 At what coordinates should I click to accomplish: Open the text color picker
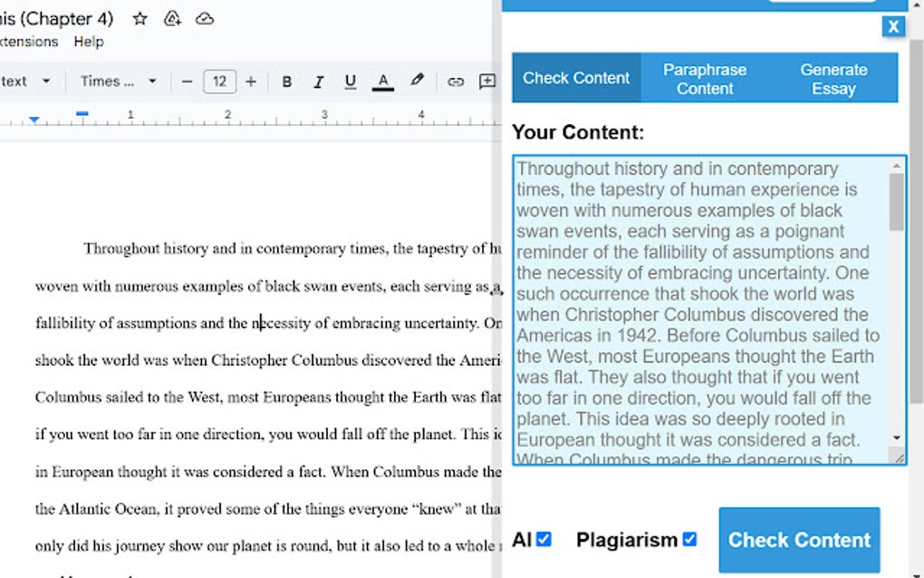(383, 82)
